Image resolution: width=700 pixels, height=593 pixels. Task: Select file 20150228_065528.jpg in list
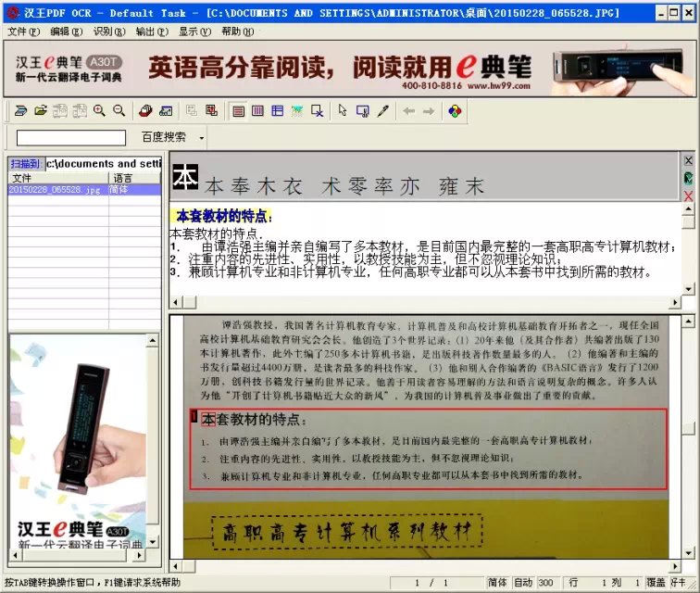pyautogui.click(x=54, y=190)
